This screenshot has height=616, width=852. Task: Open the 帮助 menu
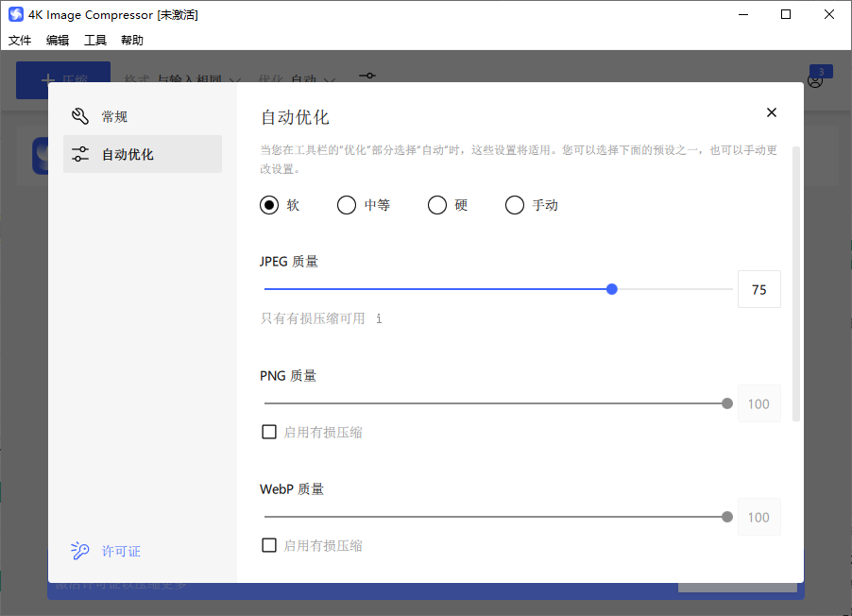[x=132, y=41]
